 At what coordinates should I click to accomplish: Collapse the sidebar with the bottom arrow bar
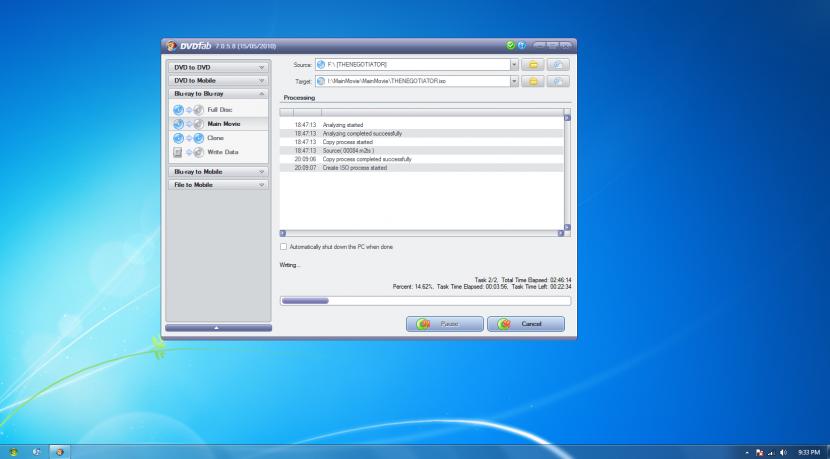[218, 328]
